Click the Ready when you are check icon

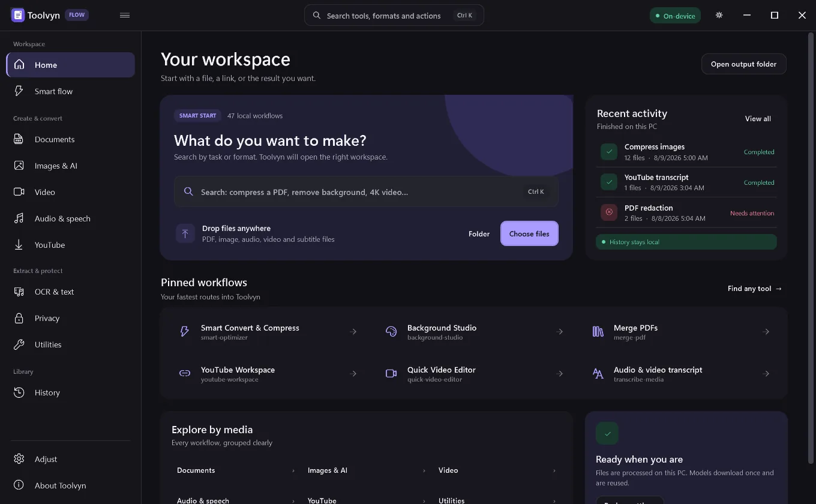pos(607,433)
